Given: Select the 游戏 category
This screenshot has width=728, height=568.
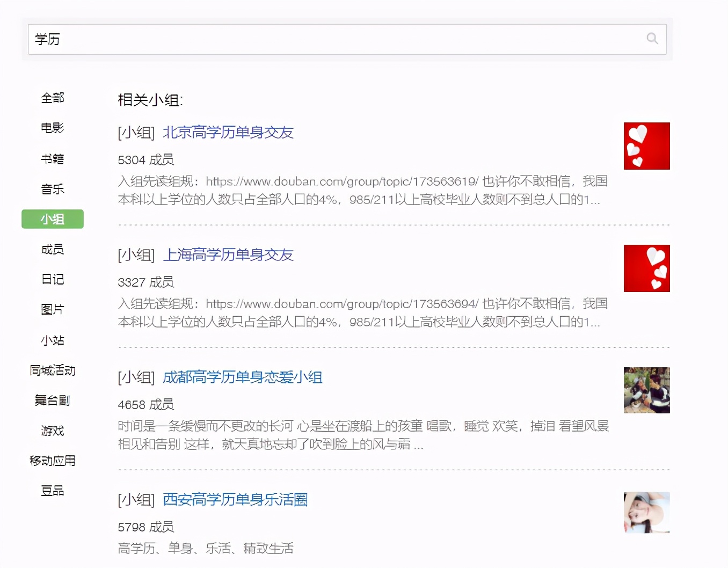Looking at the screenshot, I should [x=53, y=431].
